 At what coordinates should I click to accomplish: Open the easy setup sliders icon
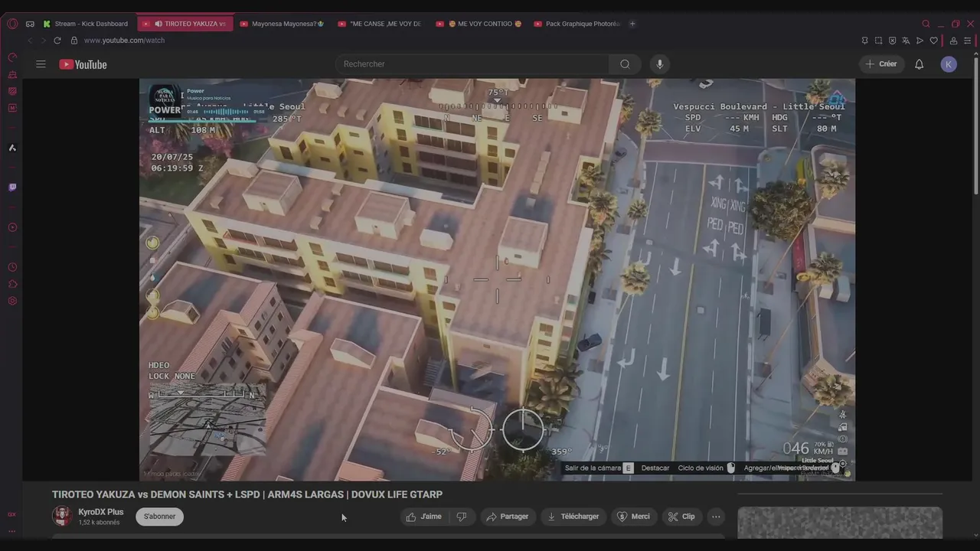(x=968, y=41)
